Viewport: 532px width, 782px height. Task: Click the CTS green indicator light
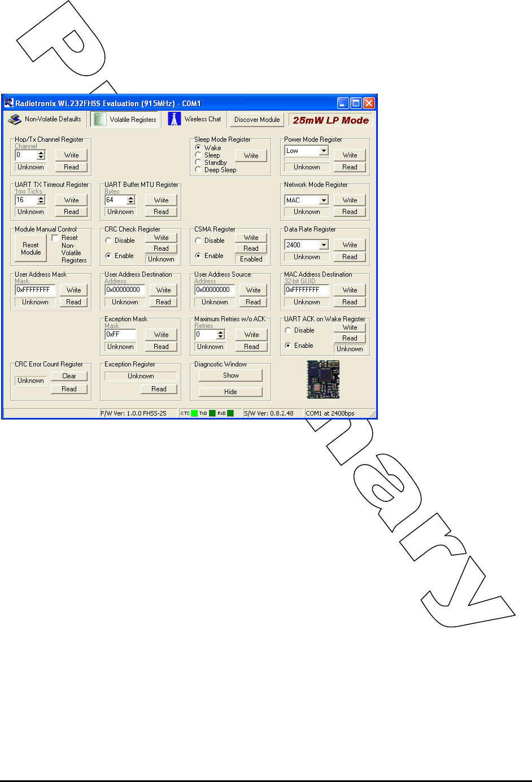pyautogui.click(x=194, y=413)
